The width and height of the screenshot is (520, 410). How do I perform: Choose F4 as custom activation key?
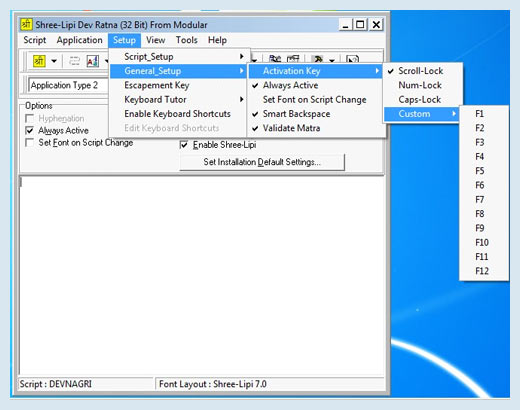pos(484,157)
